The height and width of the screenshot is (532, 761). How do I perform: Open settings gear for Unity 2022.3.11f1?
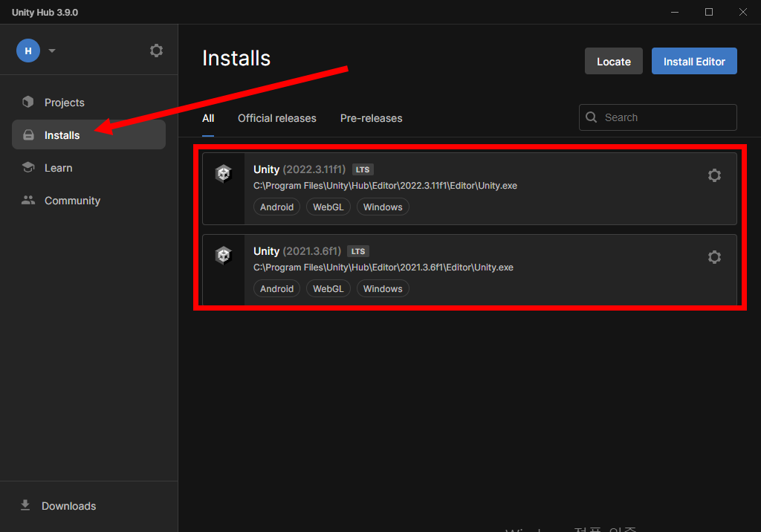pos(714,175)
